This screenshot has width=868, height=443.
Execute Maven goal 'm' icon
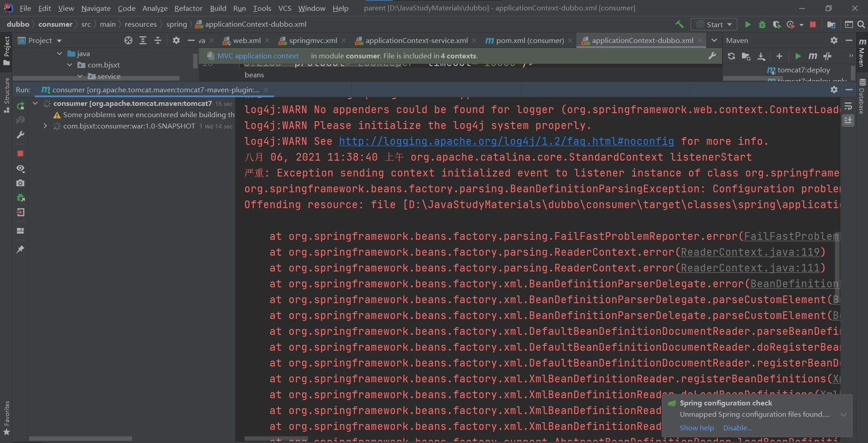pos(813,56)
